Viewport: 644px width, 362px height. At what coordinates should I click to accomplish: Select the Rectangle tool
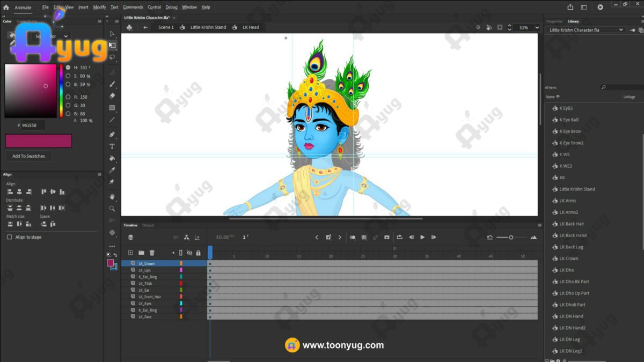coord(112,108)
